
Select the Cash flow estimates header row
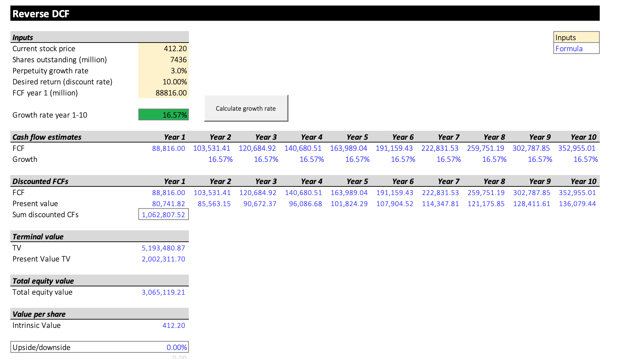coord(46,137)
